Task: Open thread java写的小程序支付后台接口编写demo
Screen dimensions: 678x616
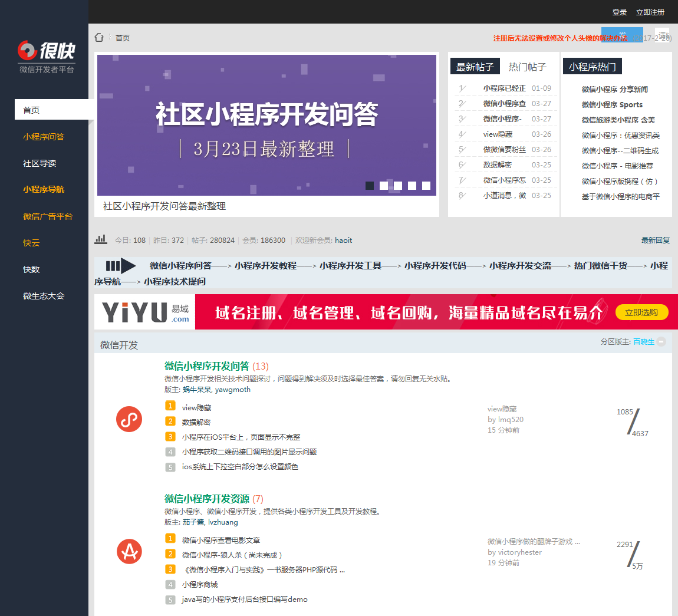Action: click(x=244, y=599)
